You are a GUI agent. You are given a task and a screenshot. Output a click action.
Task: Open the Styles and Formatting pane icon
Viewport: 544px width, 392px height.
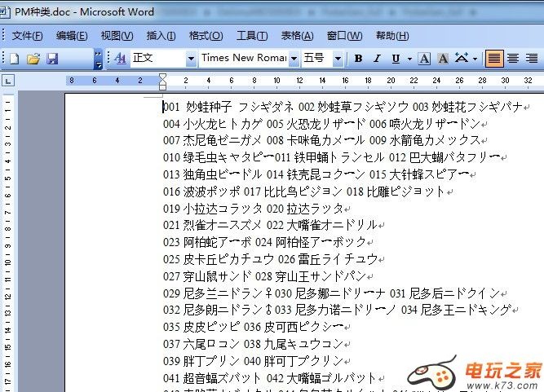pos(120,59)
